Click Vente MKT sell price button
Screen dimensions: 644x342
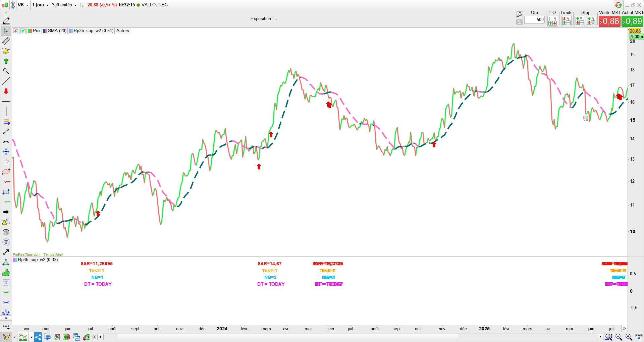609,21
